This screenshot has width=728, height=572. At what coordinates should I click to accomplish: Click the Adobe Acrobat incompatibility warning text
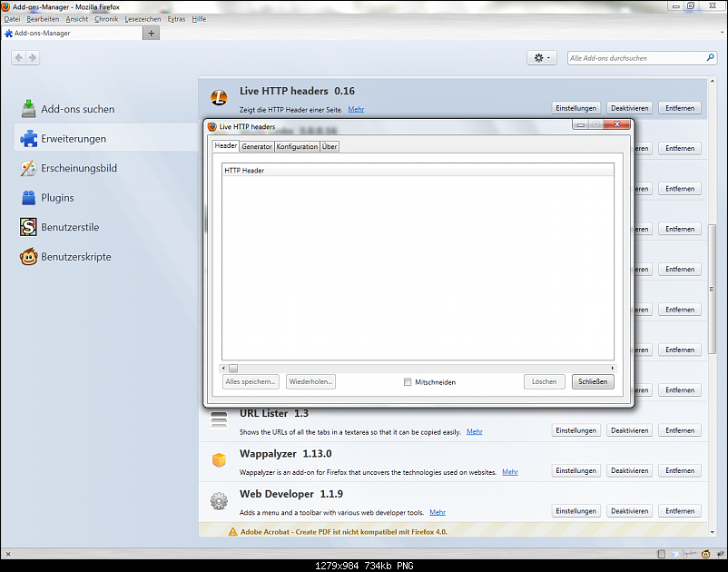coord(343,532)
